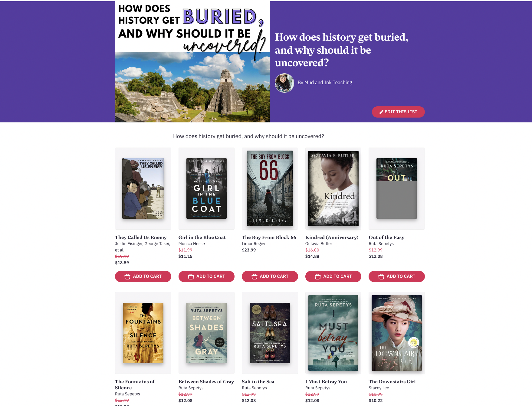
Task: Click the pencil icon on Edit This List
Action: pos(381,112)
